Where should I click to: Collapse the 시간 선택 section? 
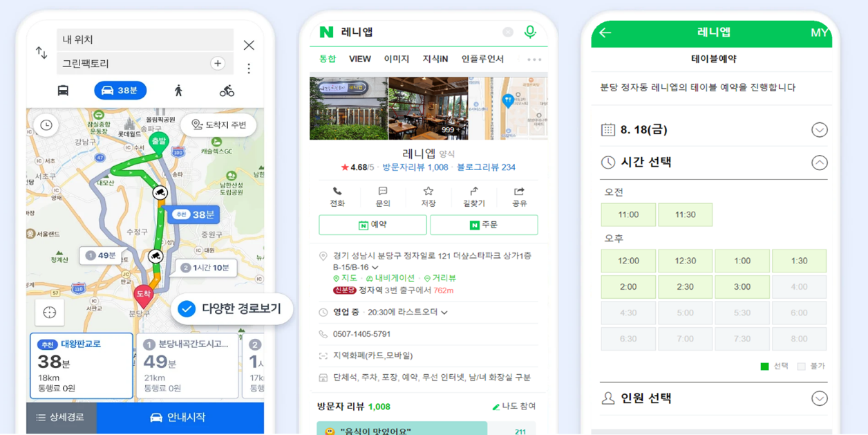coord(820,163)
